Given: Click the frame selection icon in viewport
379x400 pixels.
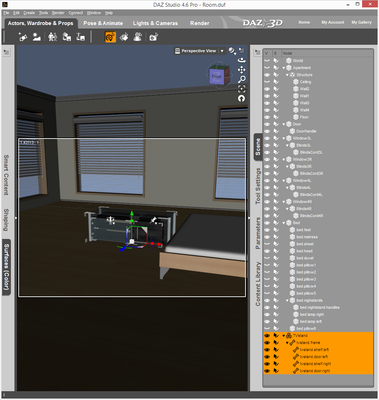Looking at the screenshot, I should point(242,89).
